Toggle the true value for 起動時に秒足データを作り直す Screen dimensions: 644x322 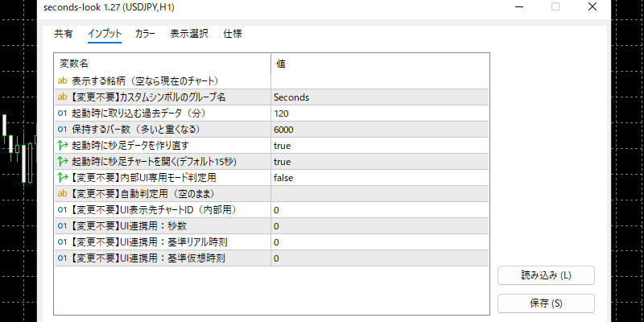pyautogui.click(x=283, y=146)
